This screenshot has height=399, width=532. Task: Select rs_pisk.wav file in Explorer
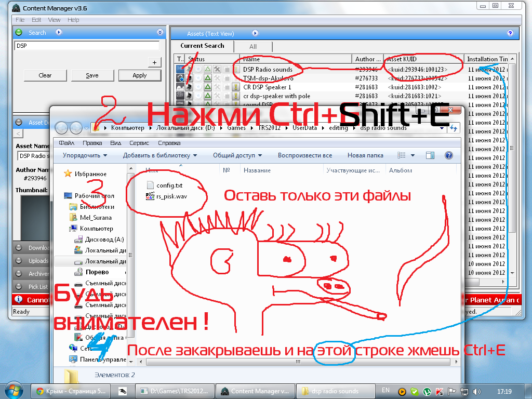[x=167, y=196]
